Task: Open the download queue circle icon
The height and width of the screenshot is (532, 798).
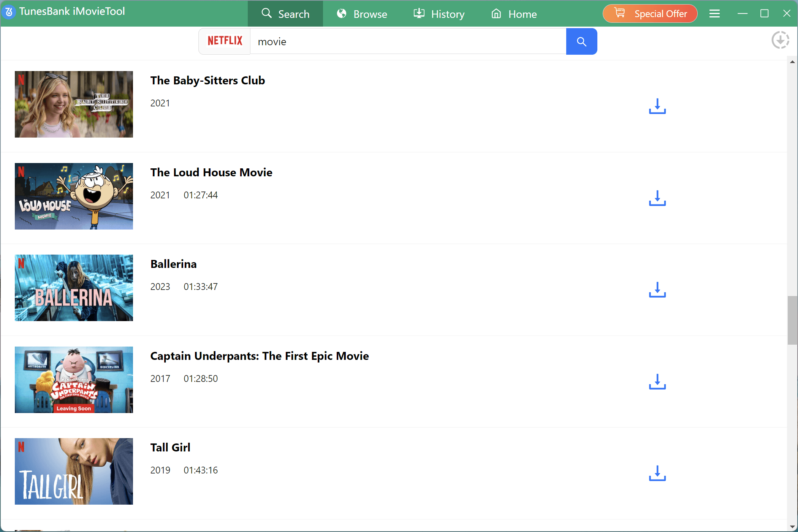Action: [780, 40]
